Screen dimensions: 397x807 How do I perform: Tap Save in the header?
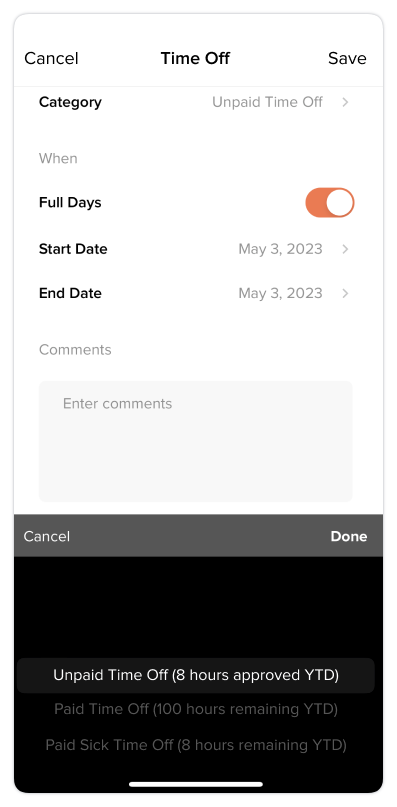pos(347,58)
